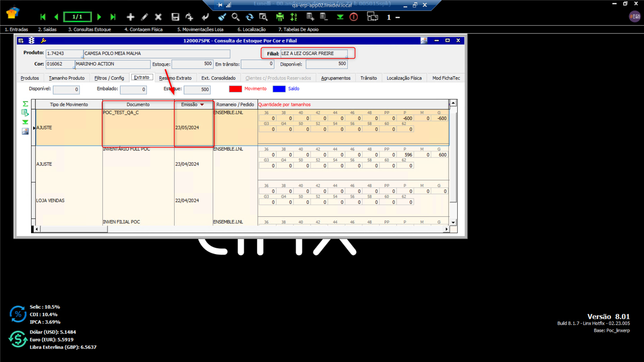Select the Filtros / Config tab
The height and width of the screenshot is (362, 644).
click(x=109, y=78)
